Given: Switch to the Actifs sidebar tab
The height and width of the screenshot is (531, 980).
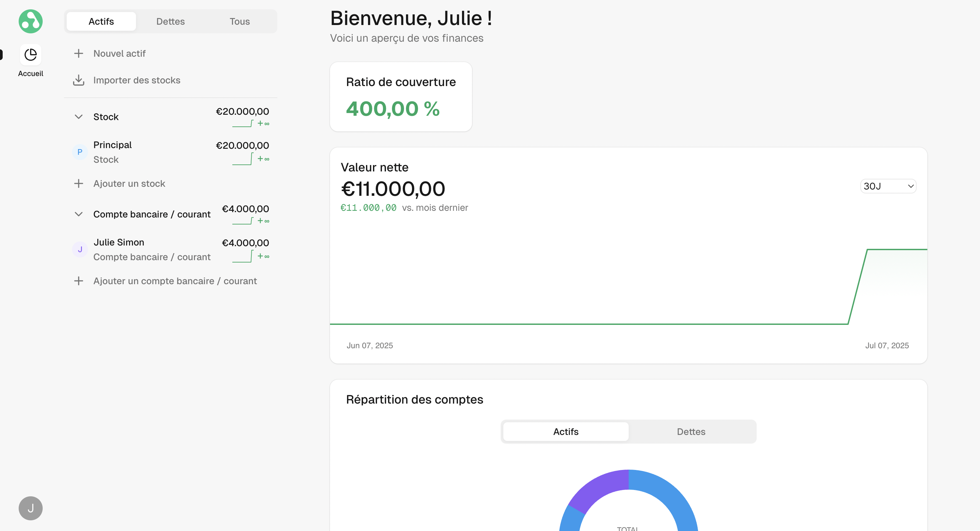Looking at the screenshot, I should coord(101,21).
